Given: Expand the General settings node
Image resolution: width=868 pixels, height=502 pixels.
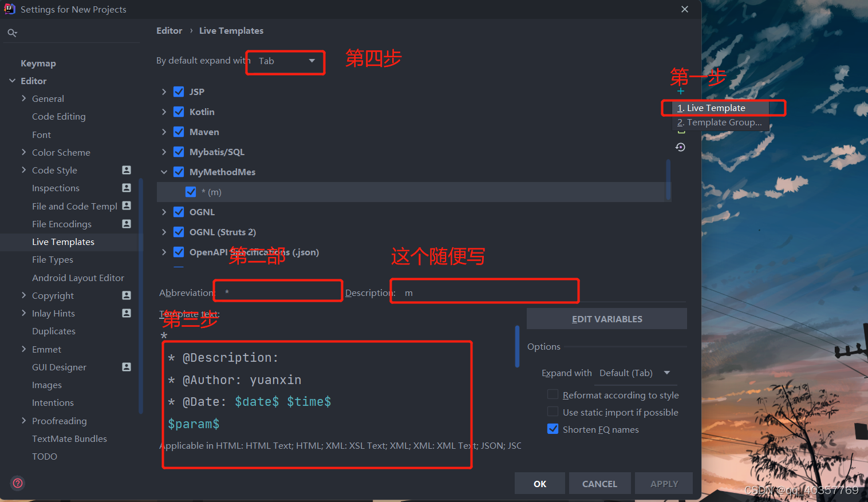Looking at the screenshot, I should tap(23, 98).
